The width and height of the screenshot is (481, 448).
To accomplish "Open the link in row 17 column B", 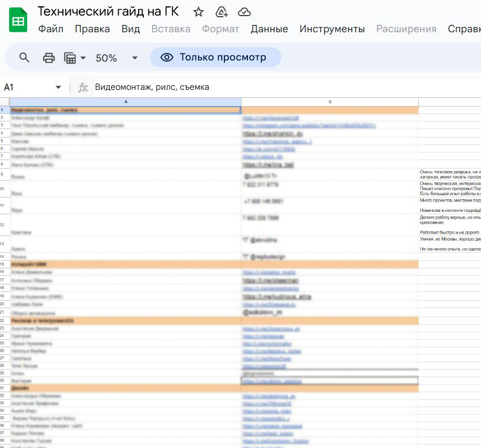I will point(270,280).
